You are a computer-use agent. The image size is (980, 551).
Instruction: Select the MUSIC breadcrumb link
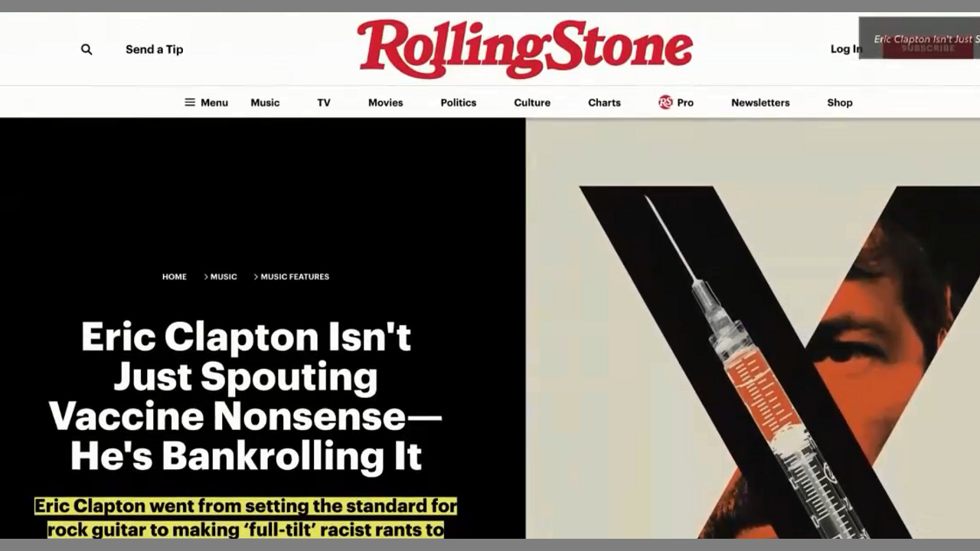224,277
